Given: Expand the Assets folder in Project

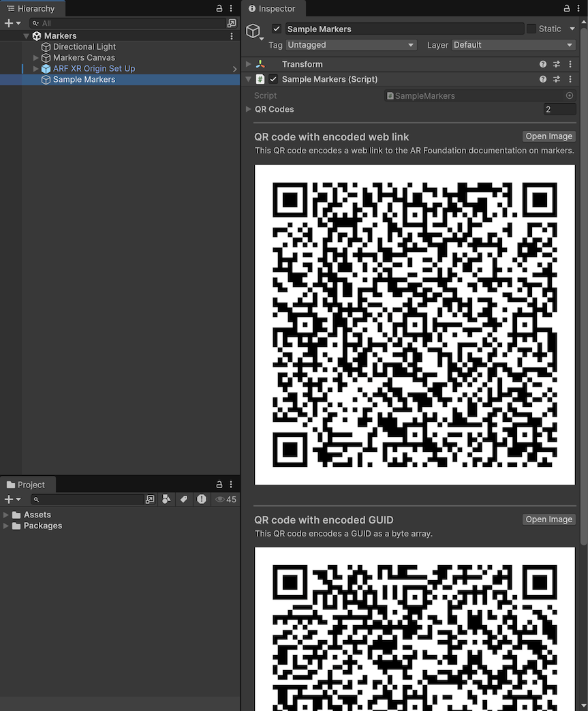Looking at the screenshot, I should 7,515.
